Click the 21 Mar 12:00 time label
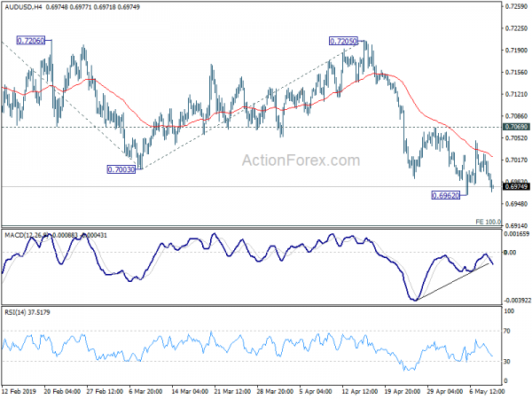Viewport: 532px width, 399px height. click(232, 391)
